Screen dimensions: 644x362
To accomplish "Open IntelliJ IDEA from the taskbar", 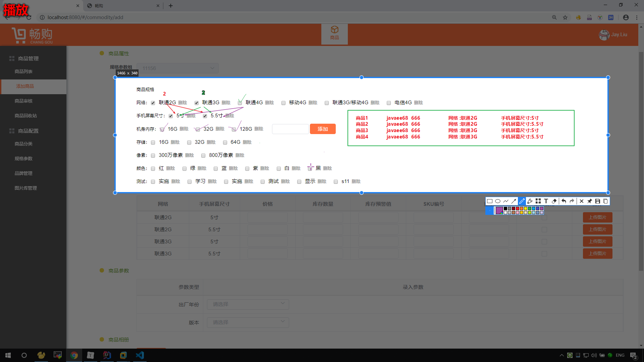I will click(x=107, y=355).
